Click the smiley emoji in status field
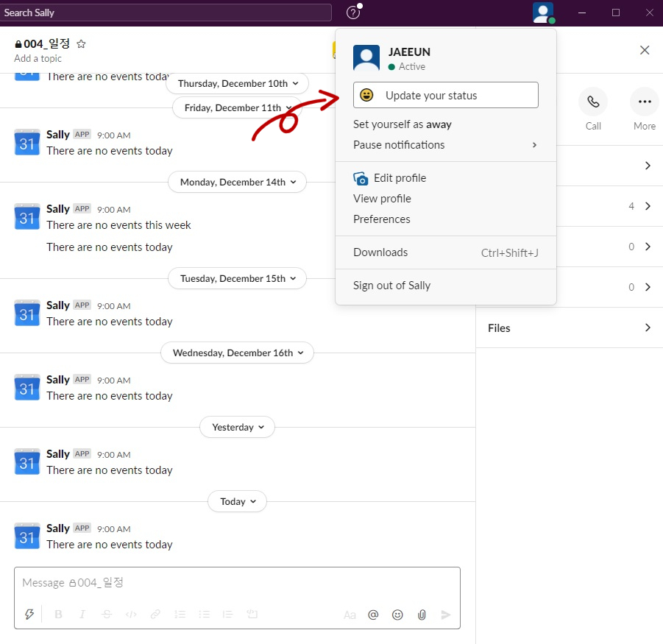This screenshot has height=644, width=663. [366, 95]
